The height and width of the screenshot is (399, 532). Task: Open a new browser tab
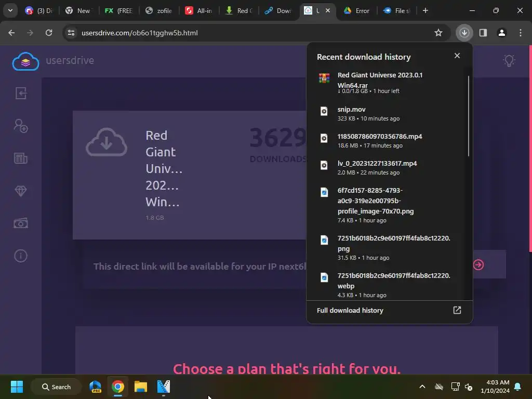coord(425,10)
